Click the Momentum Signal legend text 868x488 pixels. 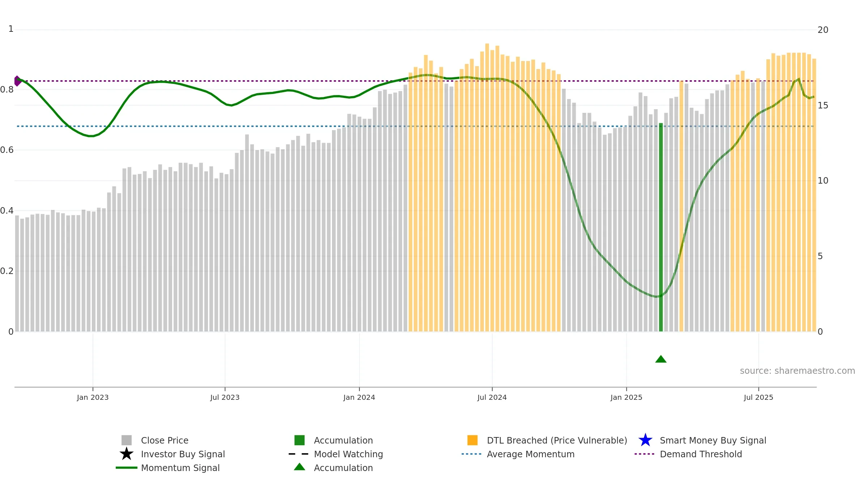pos(180,468)
